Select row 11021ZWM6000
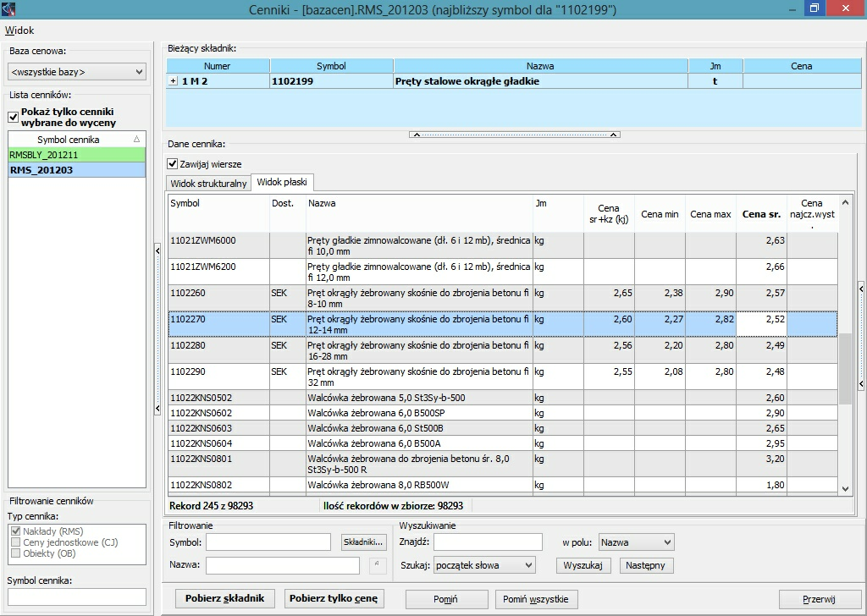The height and width of the screenshot is (616, 867). 503,245
